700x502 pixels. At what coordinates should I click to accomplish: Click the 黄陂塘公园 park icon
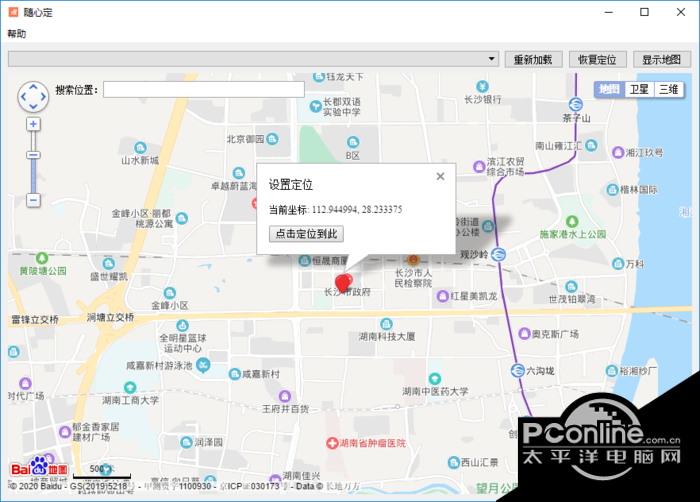coord(42,258)
